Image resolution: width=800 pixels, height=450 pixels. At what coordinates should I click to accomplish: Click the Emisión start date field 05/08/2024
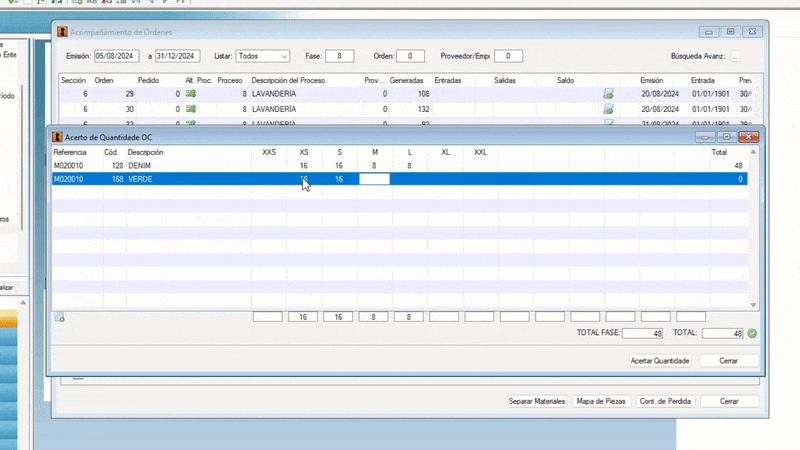point(116,56)
